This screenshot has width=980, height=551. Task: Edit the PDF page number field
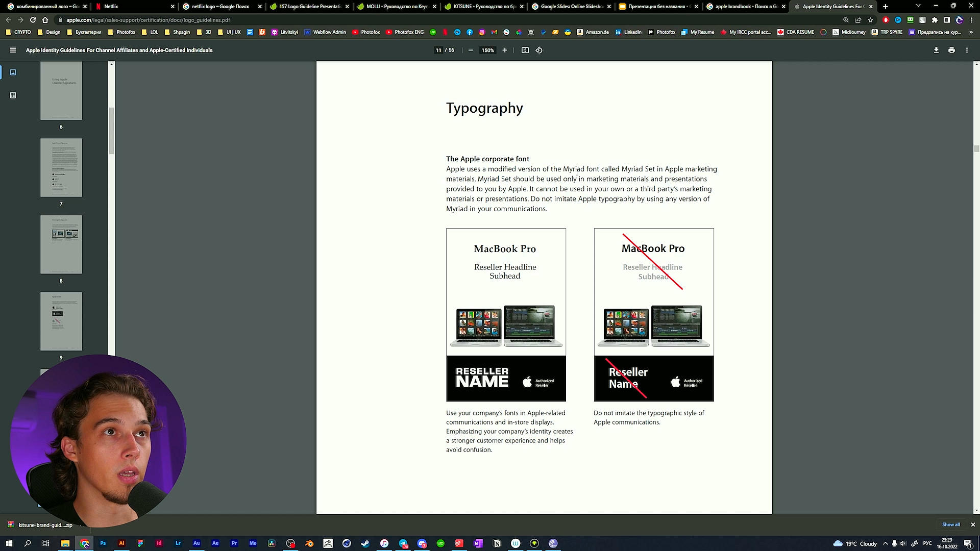coord(438,50)
